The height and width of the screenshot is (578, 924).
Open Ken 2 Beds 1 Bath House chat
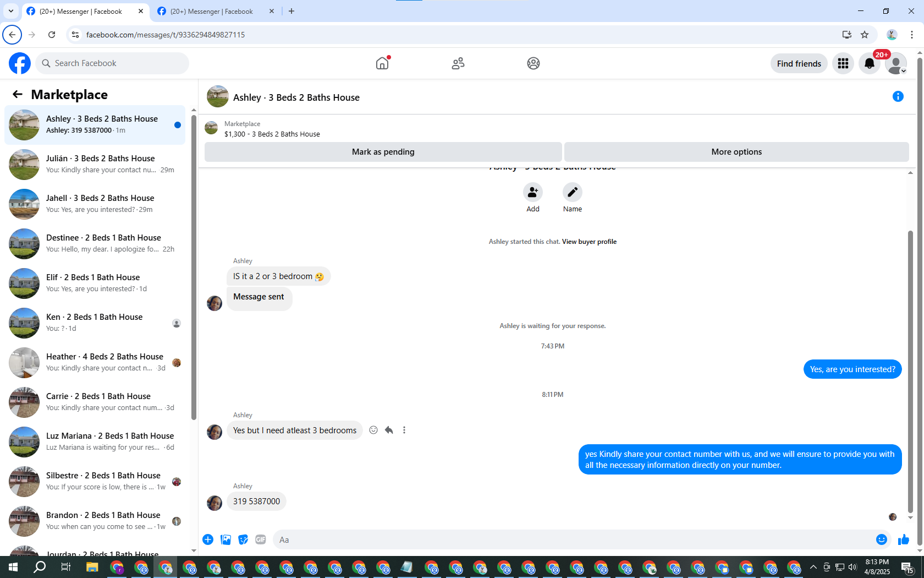(95, 323)
